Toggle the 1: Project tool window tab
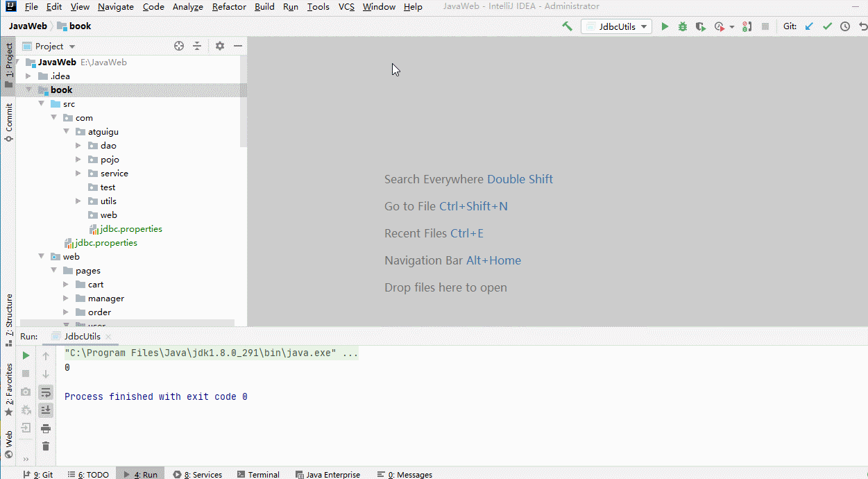 coord(8,66)
